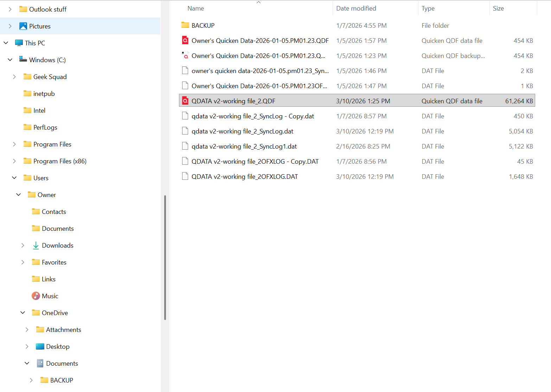Select the Intel folder in tree
Image resolution: width=551 pixels, height=392 pixels.
[39, 111]
